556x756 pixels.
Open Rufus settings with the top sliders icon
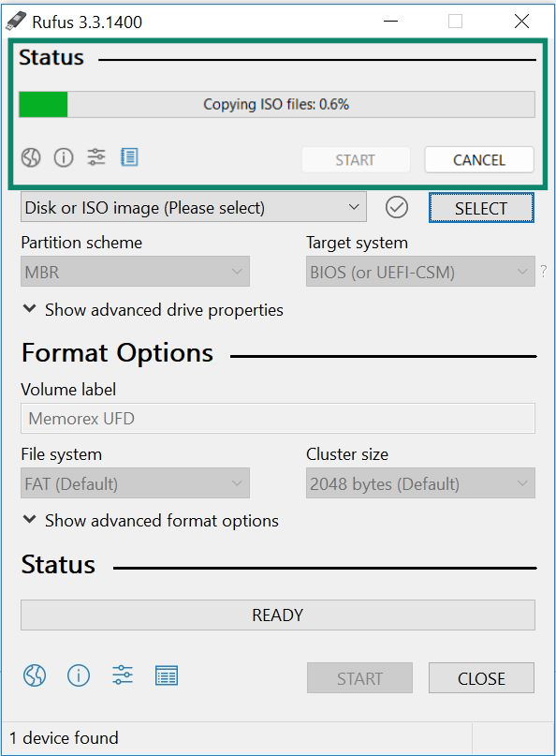pyautogui.click(x=95, y=157)
